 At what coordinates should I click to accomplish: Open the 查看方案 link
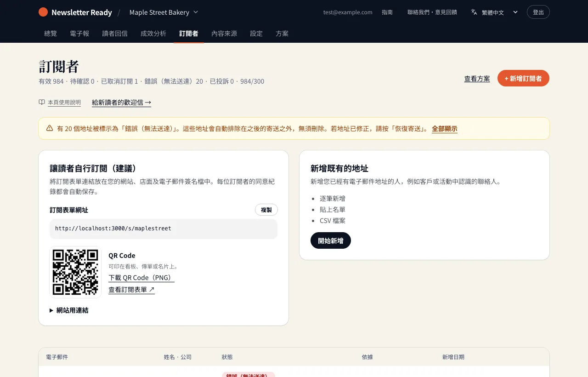point(477,79)
